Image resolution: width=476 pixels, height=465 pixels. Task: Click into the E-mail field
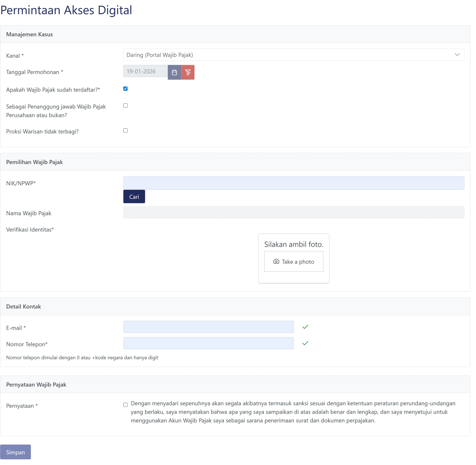pos(208,327)
